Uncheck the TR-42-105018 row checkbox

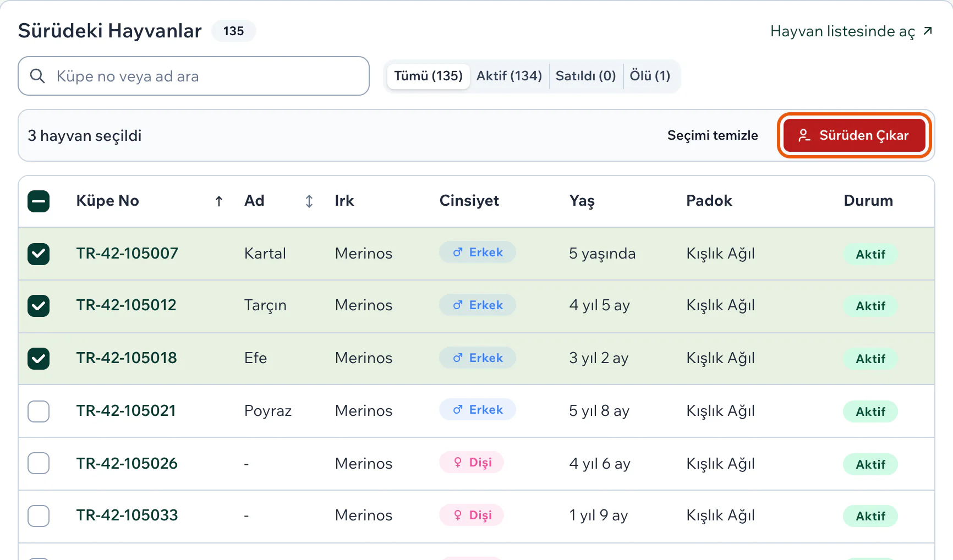pos(39,359)
